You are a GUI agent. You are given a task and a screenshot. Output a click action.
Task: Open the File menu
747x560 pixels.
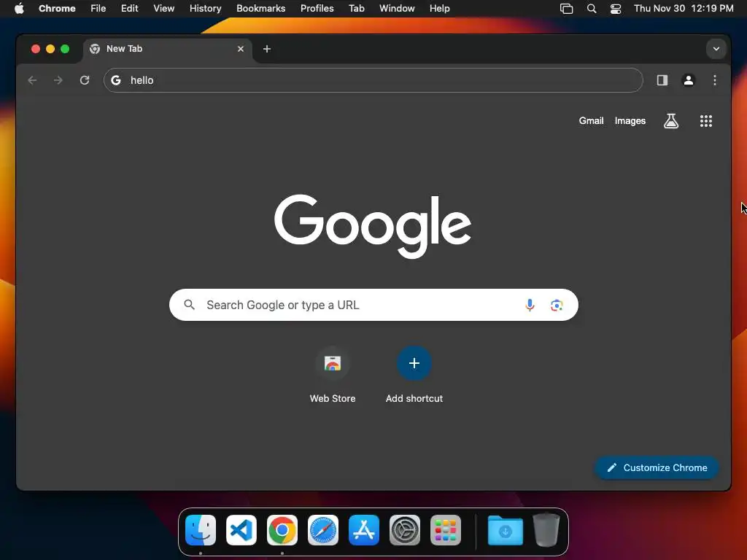[98, 9]
